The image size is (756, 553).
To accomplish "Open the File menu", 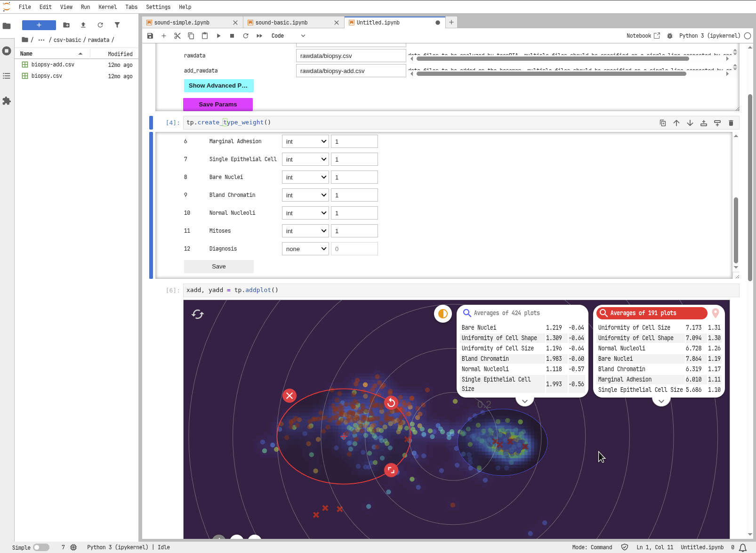I will tap(25, 7).
